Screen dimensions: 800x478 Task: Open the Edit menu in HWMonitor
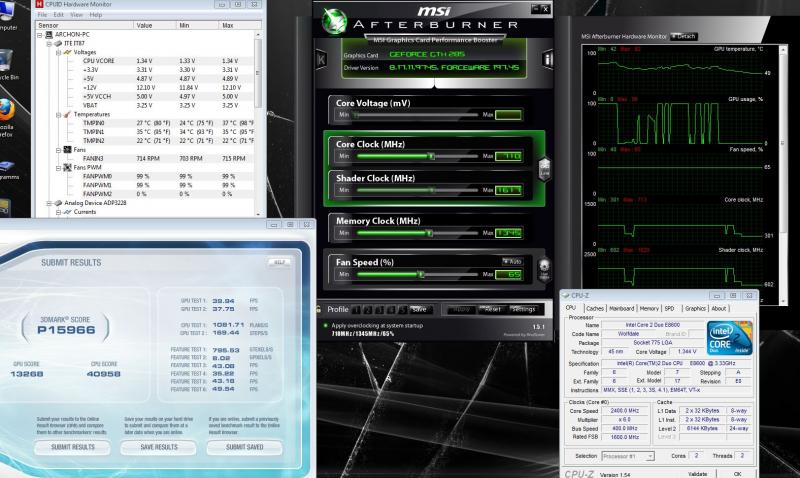click(59, 15)
